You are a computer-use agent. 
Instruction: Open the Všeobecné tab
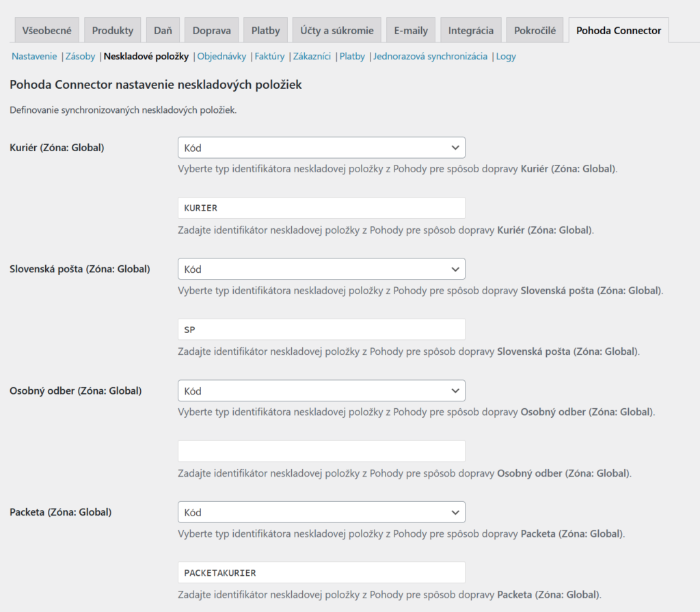(47, 30)
